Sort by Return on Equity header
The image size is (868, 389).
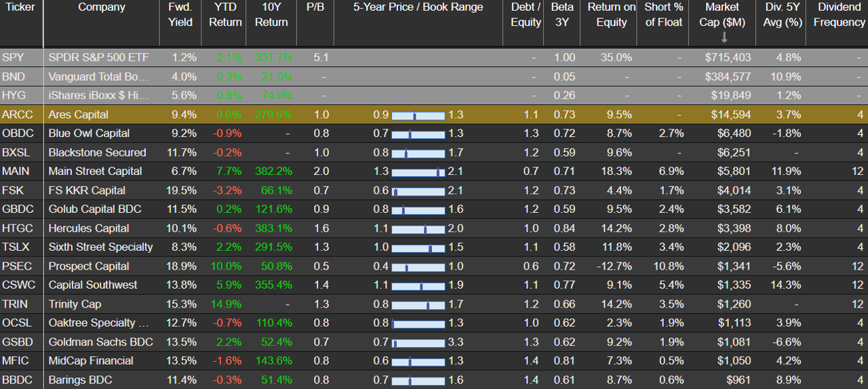pos(612,15)
